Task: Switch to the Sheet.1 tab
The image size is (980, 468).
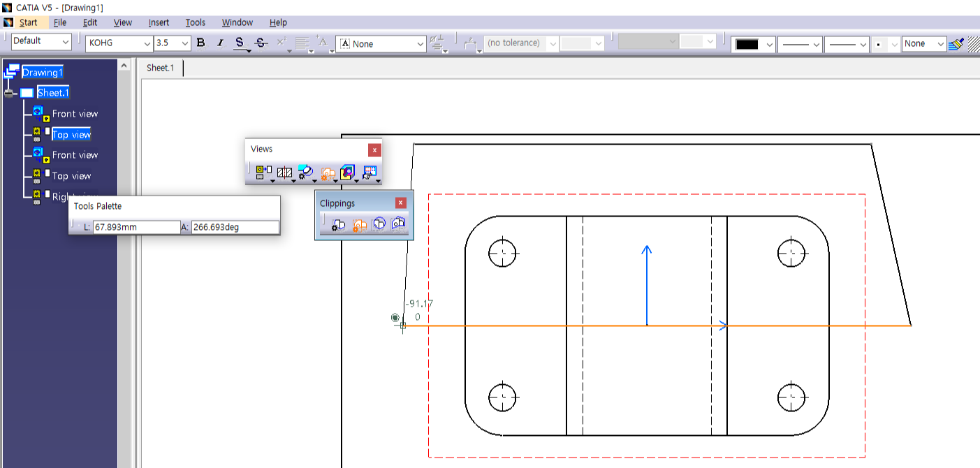Action: 160,68
